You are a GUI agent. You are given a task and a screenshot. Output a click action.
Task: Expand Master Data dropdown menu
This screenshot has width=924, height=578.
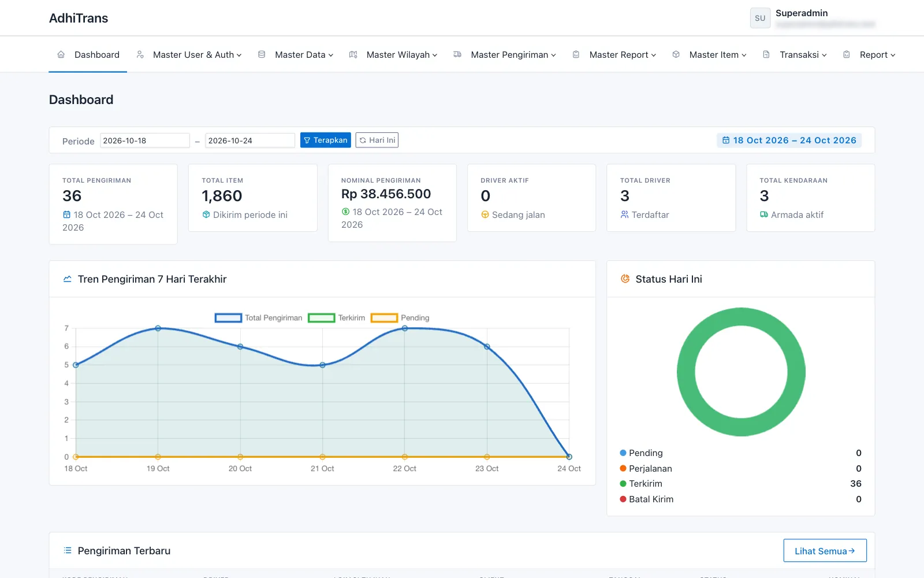pyautogui.click(x=297, y=54)
